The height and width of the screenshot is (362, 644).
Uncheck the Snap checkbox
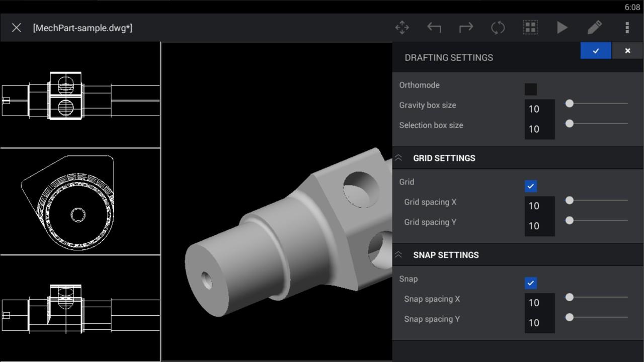[x=531, y=283]
